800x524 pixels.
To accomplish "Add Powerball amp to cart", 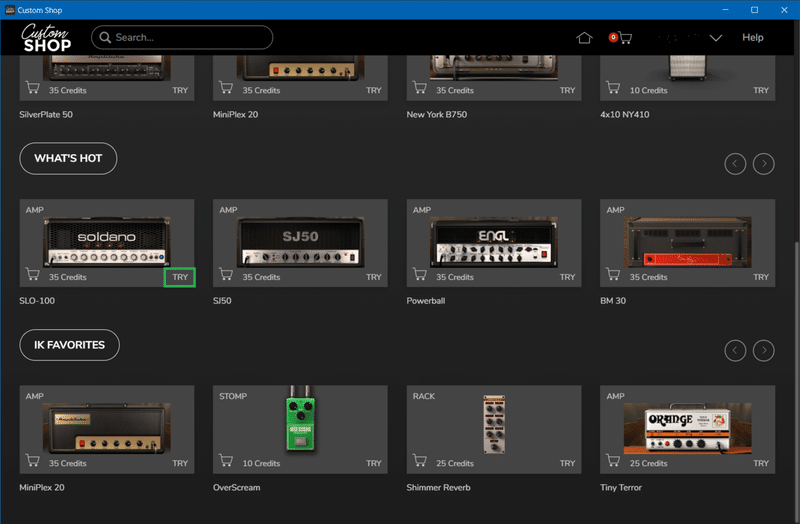I will [x=420, y=275].
